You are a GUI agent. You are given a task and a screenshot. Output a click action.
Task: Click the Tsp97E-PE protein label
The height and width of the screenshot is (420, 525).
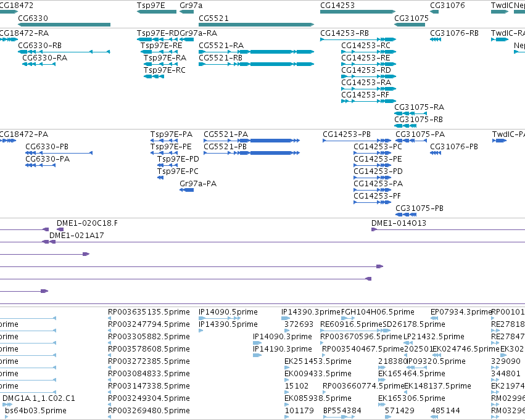point(171,147)
